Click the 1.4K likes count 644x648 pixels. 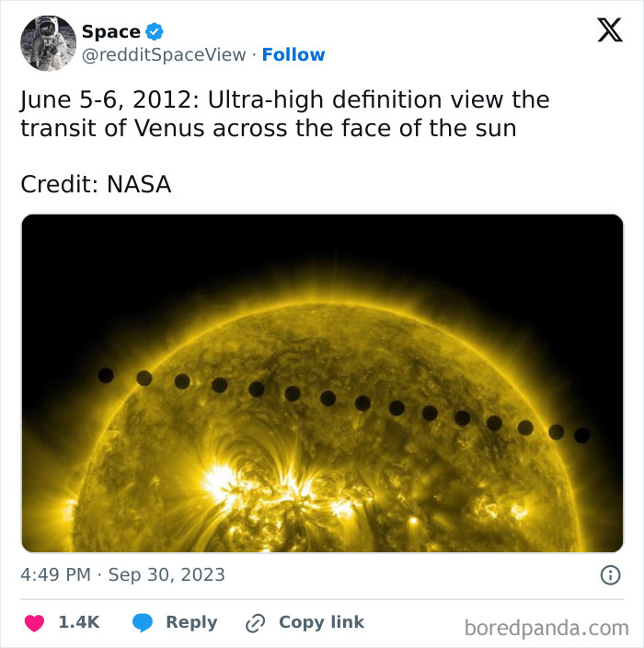78,622
